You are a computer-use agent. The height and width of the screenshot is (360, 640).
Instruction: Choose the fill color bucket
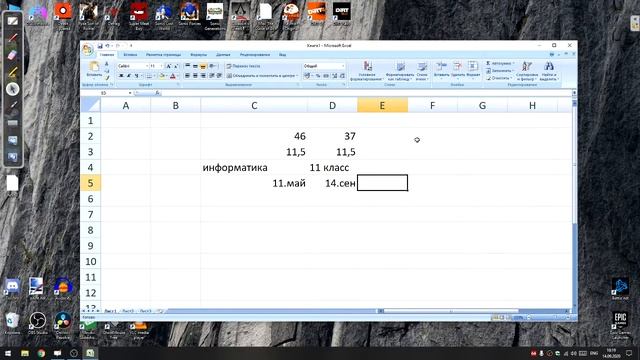tap(162, 76)
